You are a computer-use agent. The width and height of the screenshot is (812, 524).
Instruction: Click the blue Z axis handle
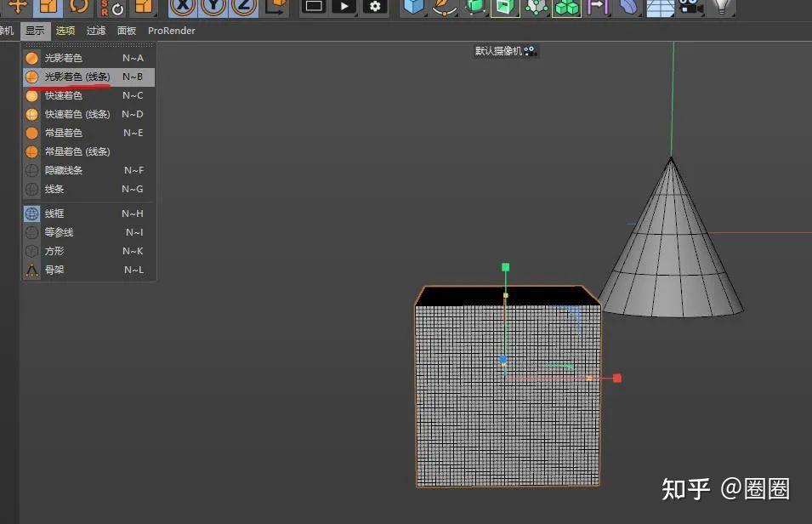(503, 359)
